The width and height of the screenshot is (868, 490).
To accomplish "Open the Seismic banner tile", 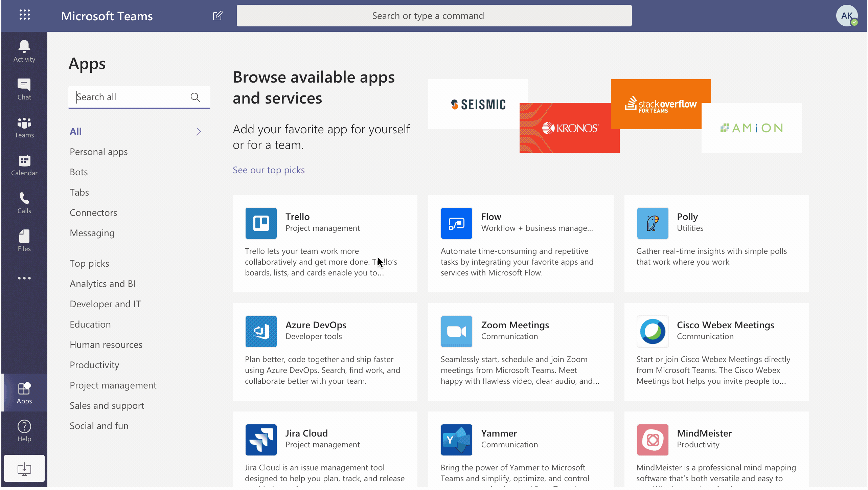I will point(478,104).
